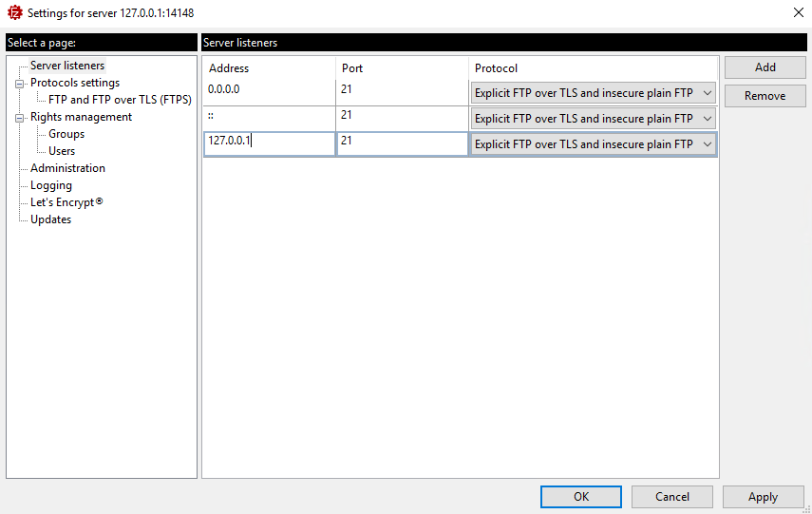Open the Administration settings page
This screenshot has width=812, height=514.
[67, 168]
